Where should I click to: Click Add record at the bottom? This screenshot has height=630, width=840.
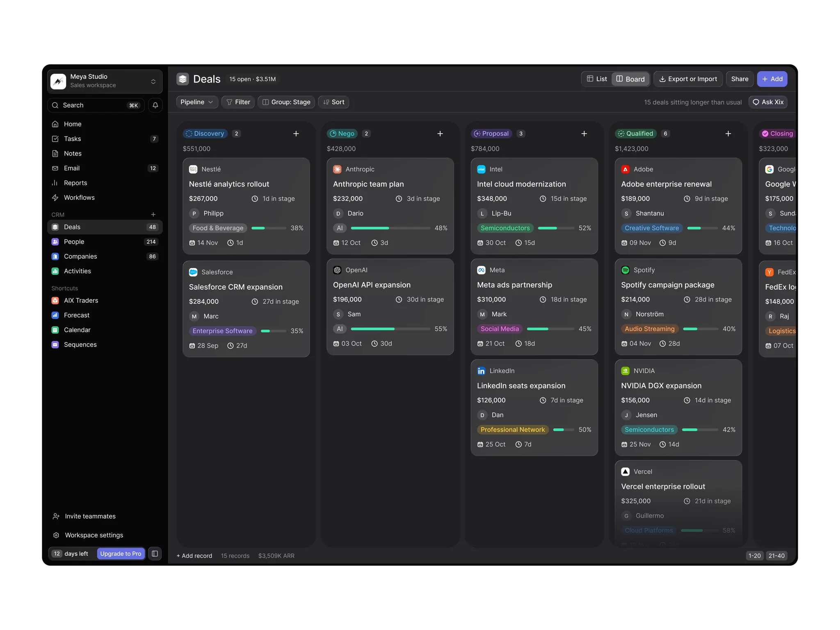(x=194, y=556)
